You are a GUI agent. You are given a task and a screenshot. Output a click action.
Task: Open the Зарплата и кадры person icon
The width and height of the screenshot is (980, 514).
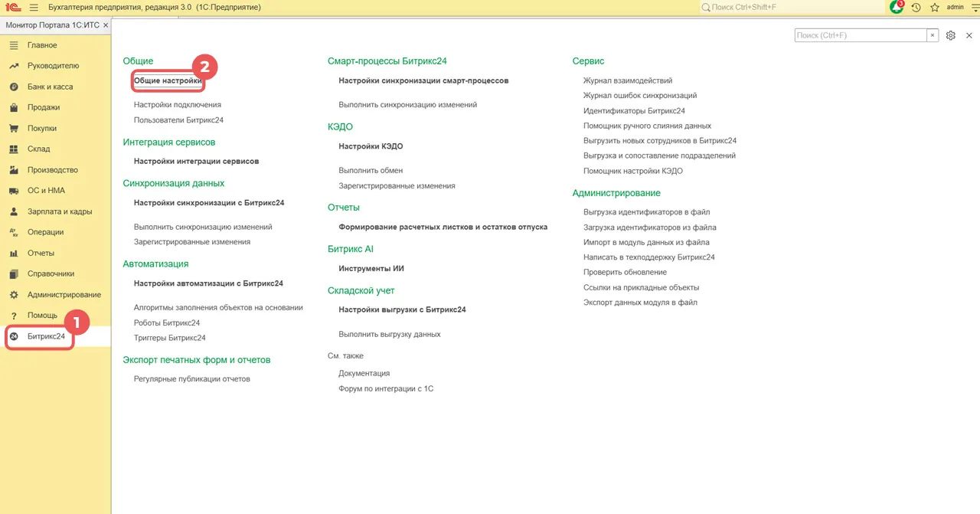(14, 211)
